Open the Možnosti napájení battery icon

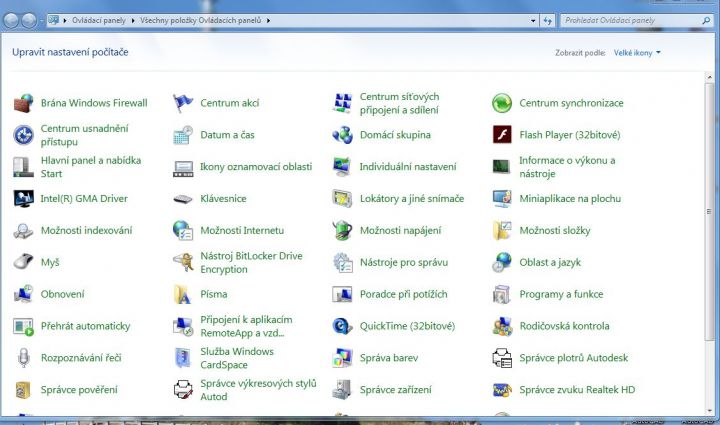pos(343,230)
